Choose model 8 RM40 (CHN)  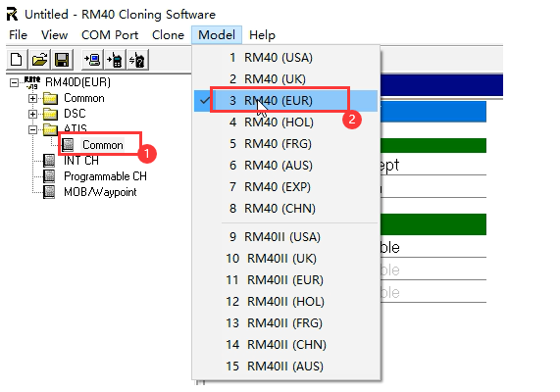point(285,209)
